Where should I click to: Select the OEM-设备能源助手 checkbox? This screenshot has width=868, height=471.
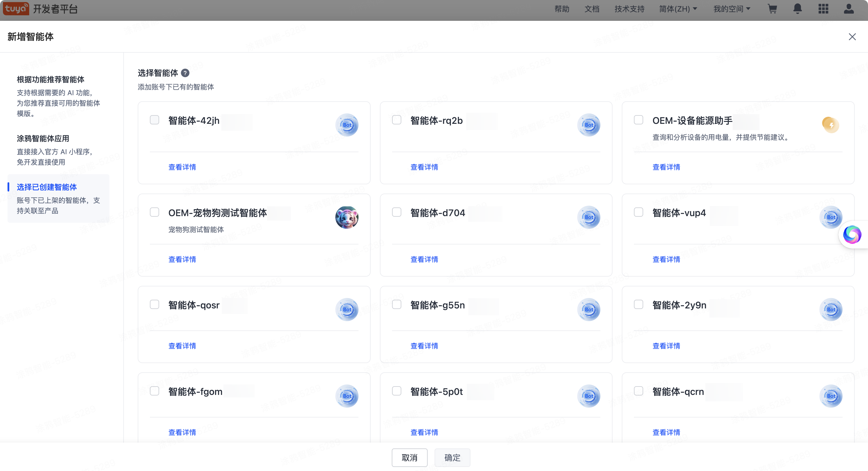(x=639, y=120)
